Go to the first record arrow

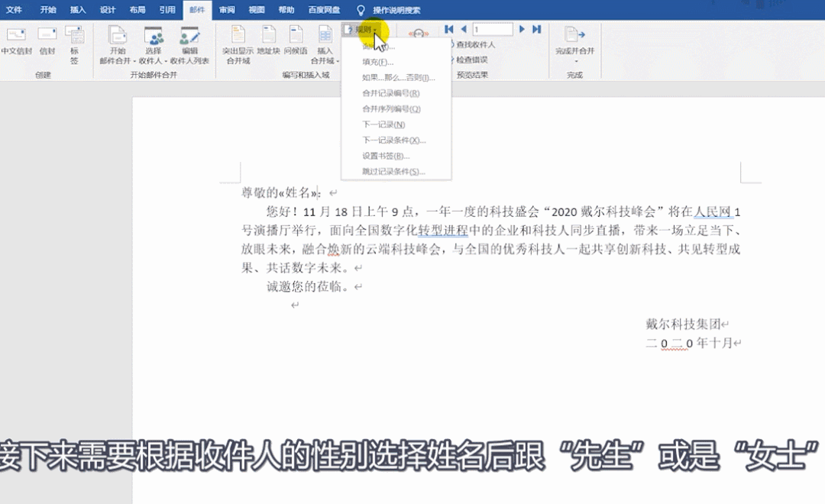coord(449,29)
